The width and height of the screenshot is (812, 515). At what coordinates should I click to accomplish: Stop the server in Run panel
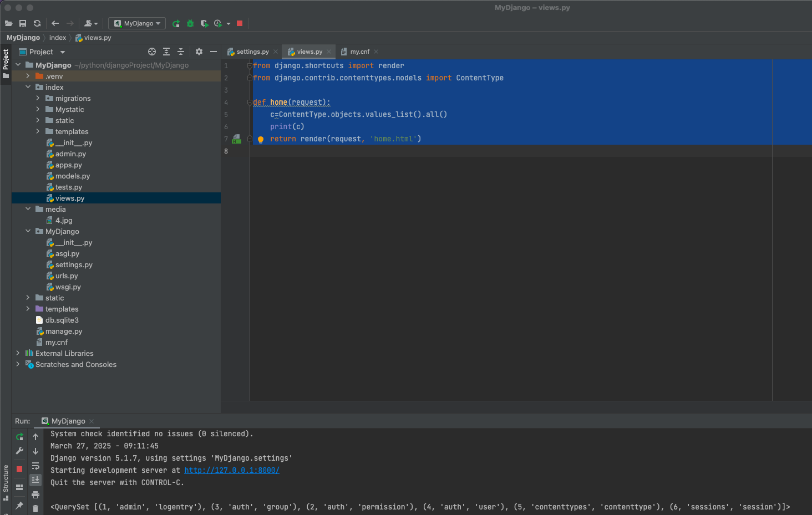[x=19, y=469]
